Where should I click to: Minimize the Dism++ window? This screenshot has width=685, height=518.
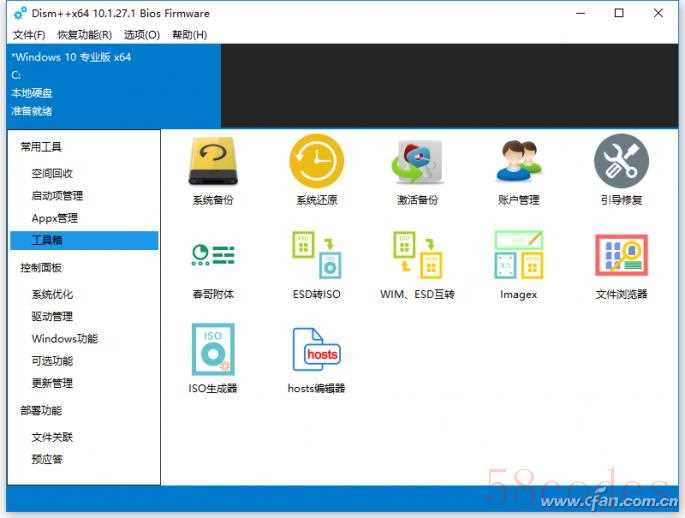[580, 14]
